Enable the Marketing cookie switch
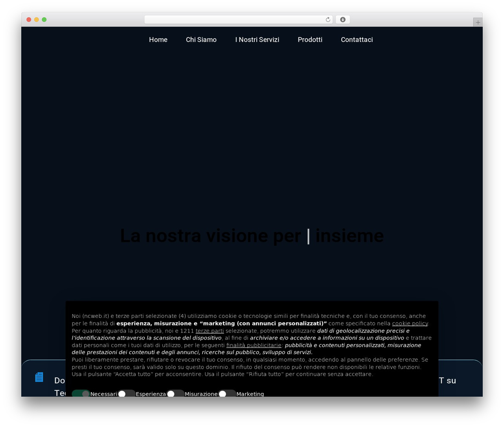The height and width of the screenshot is (427, 504). tap(227, 394)
